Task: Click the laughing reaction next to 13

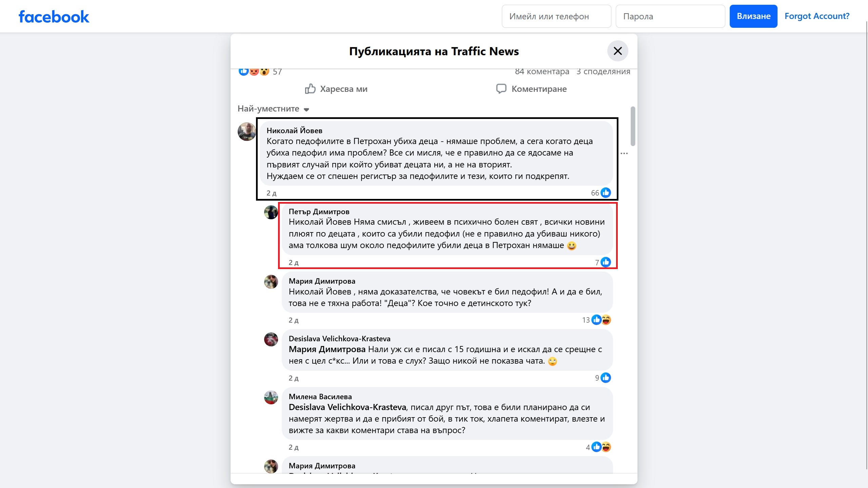Action: [606, 320]
